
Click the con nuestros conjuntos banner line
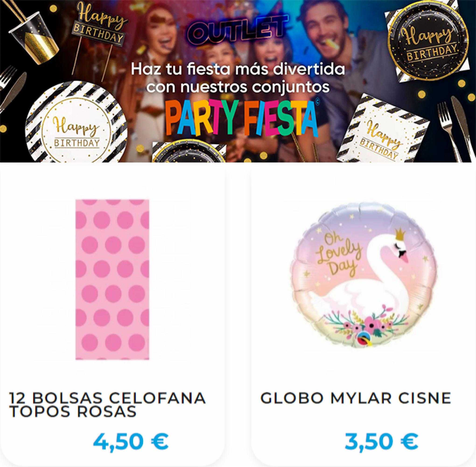pyautogui.click(x=239, y=88)
